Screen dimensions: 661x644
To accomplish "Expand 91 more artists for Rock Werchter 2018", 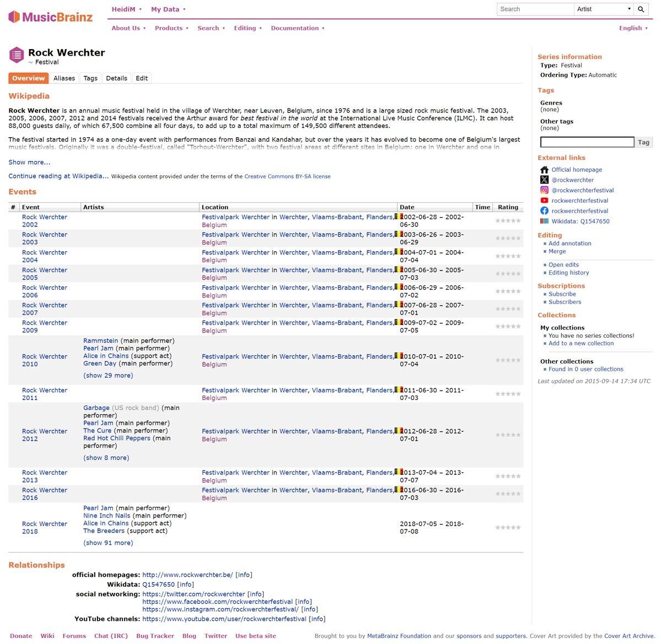I will click(x=108, y=543).
